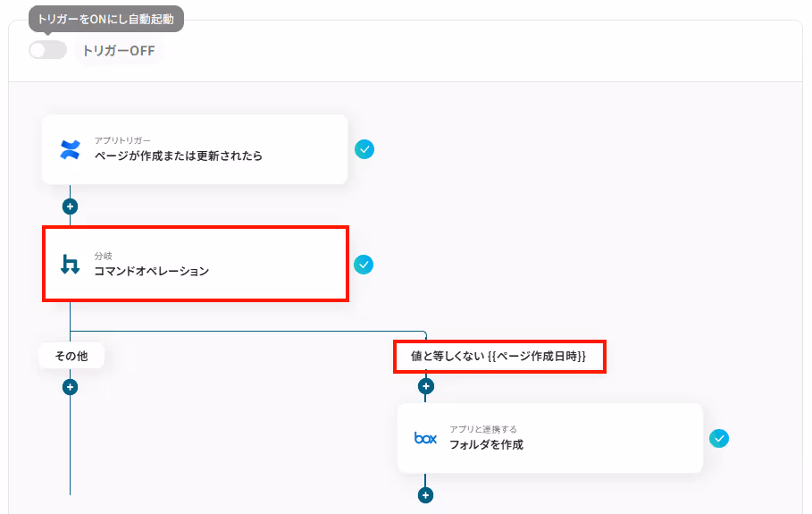Click the アプリトリガー caption text
Image resolution: width=812 pixels, height=514 pixels.
tap(122, 140)
